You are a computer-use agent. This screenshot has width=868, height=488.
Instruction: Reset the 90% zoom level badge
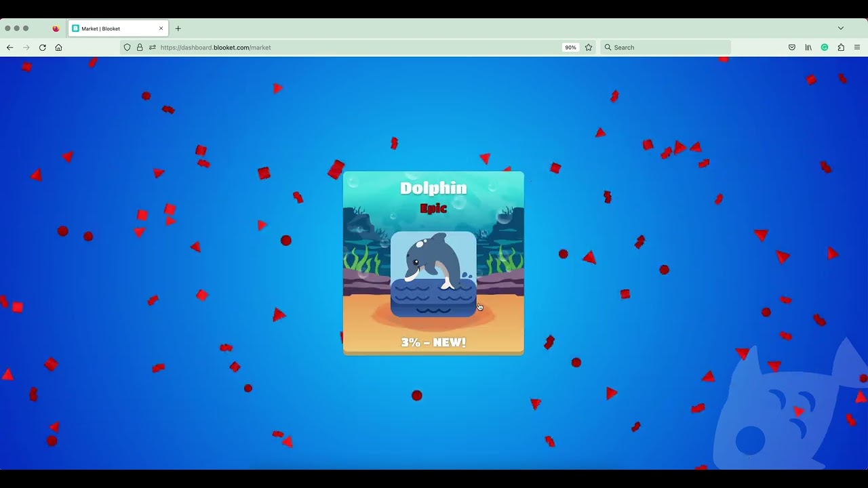coord(570,47)
